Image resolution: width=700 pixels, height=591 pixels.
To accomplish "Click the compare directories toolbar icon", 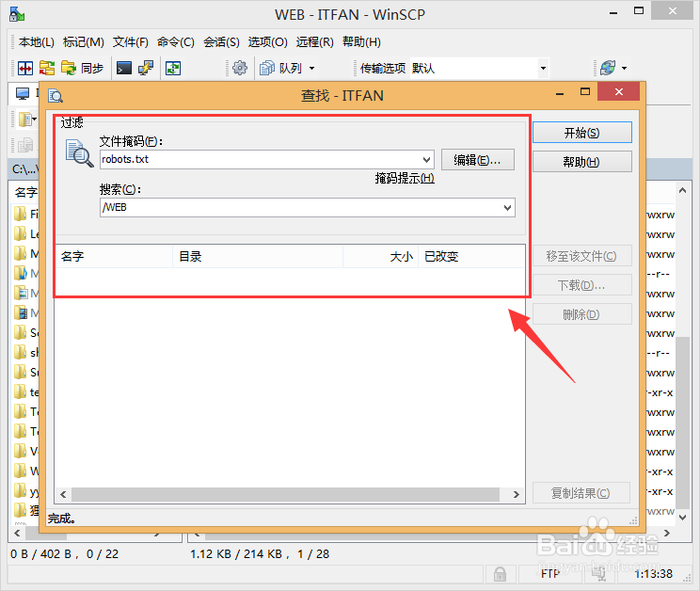I will click(25, 69).
